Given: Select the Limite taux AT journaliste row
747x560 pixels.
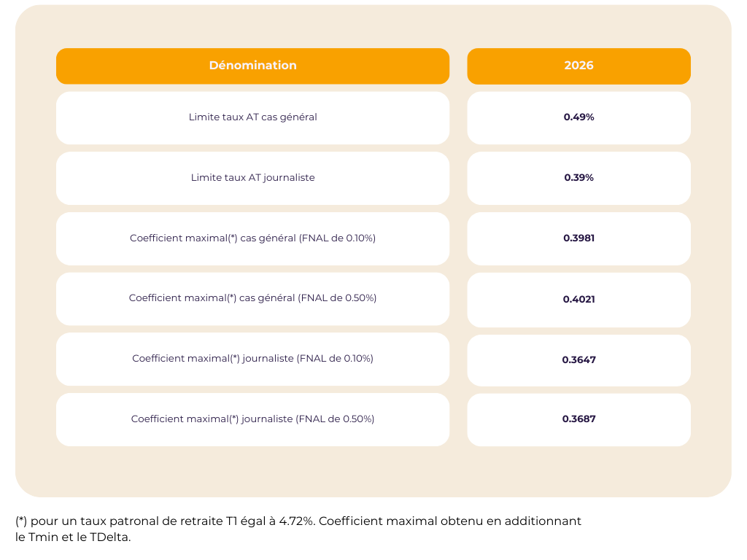Looking at the screenshot, I should coord(252,178).
